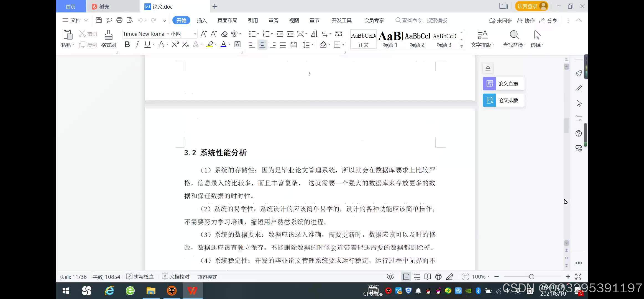The image size is (644, 299).
Task: Open the font size dropdown
Action: [195, 34]
